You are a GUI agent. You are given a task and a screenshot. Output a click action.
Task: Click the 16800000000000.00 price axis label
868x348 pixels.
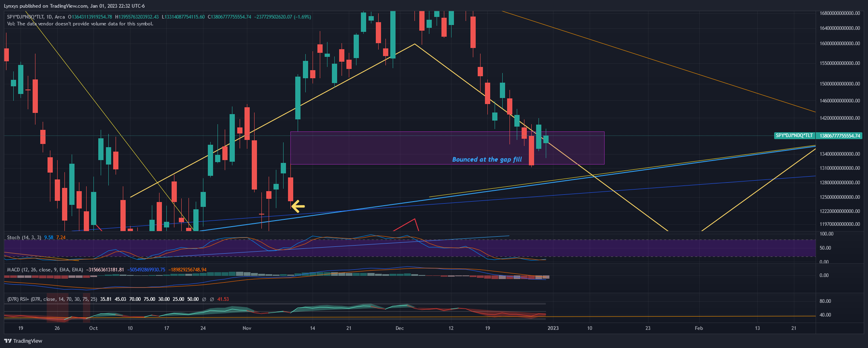pyautogui.click(x=839, y=13)
